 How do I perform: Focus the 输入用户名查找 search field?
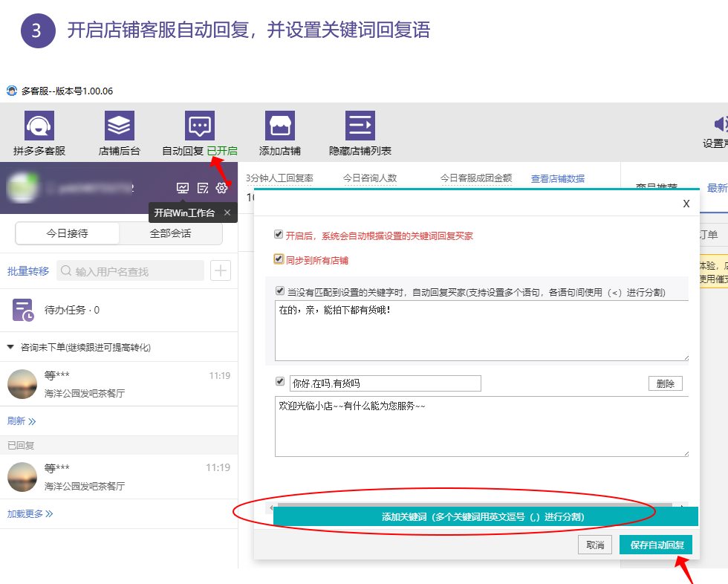(131, 270)
